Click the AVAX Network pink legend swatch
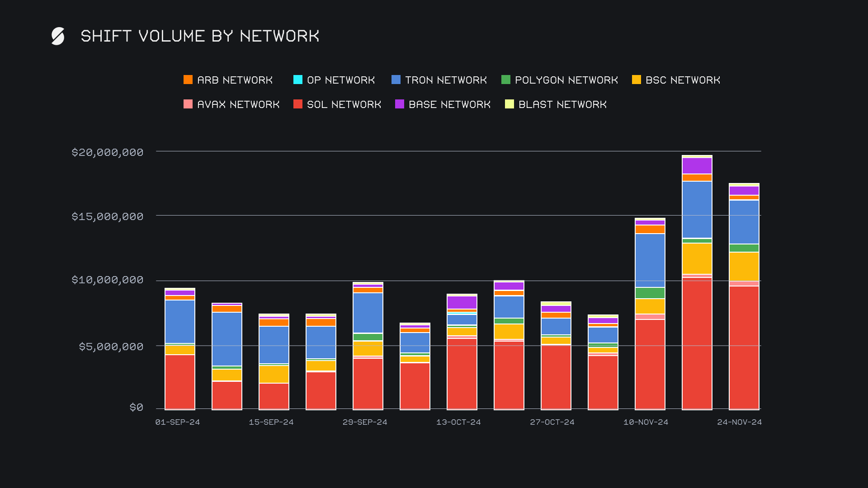This screenshot has height=488, width=868. [188, 104]
